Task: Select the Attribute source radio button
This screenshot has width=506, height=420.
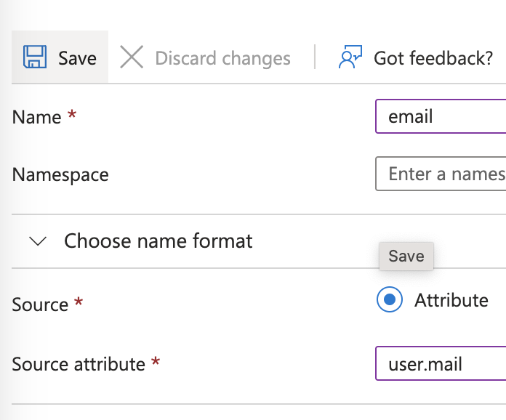Action: (390, 299)
